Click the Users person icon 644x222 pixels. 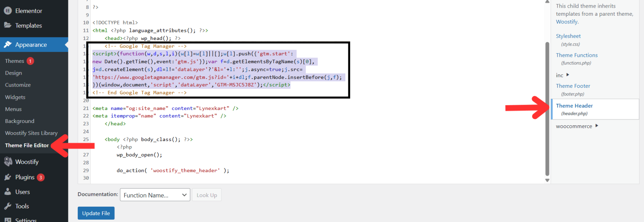(8, 192)
